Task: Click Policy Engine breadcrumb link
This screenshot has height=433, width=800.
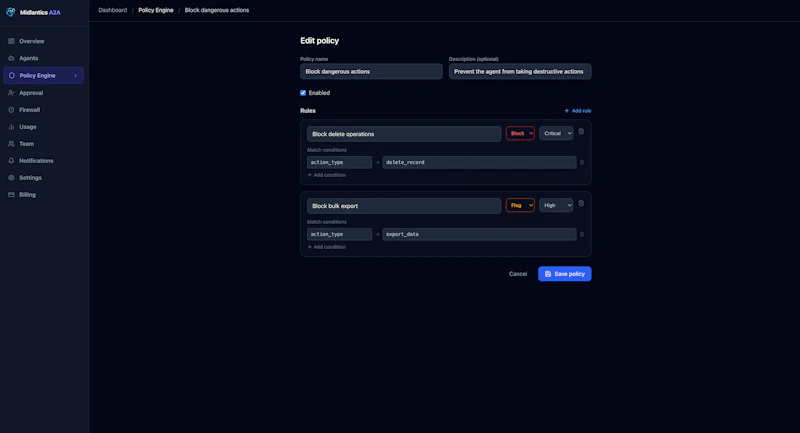Action: [156, 10]
